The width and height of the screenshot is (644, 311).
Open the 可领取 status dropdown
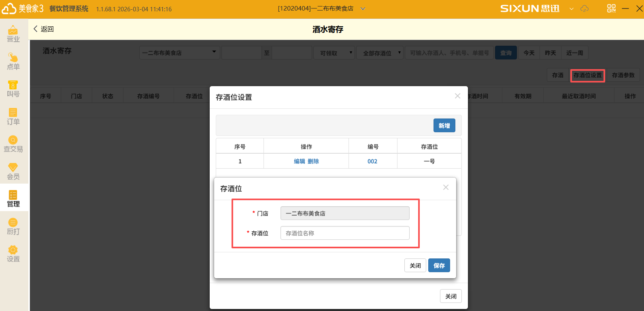click(x=334, y=53)
